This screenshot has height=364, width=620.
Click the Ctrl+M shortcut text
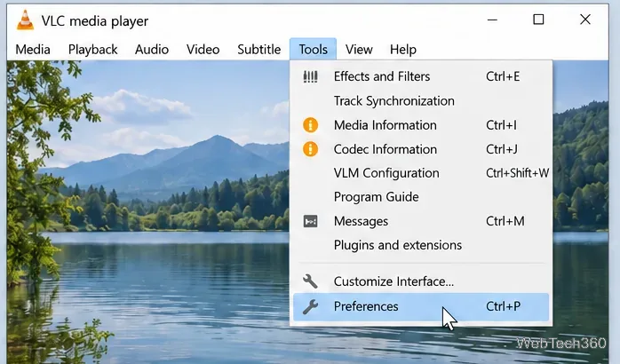(505, 221)
